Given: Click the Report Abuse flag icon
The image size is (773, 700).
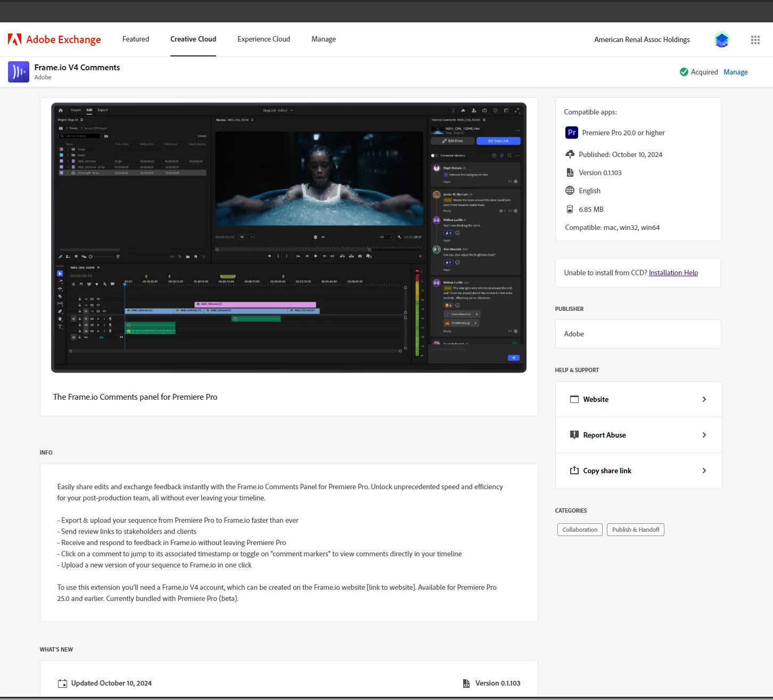Looking at the screenshot, I should tap(574, 435).
